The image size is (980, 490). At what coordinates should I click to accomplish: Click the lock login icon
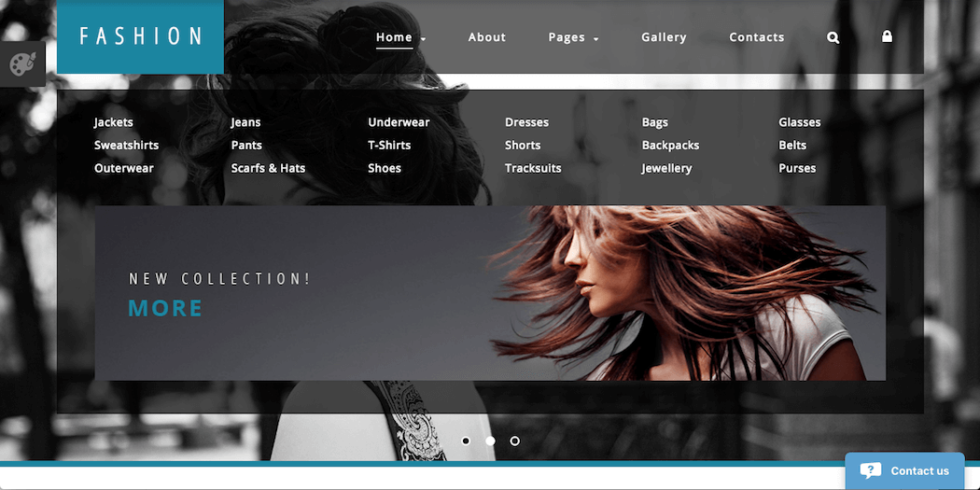887,36
